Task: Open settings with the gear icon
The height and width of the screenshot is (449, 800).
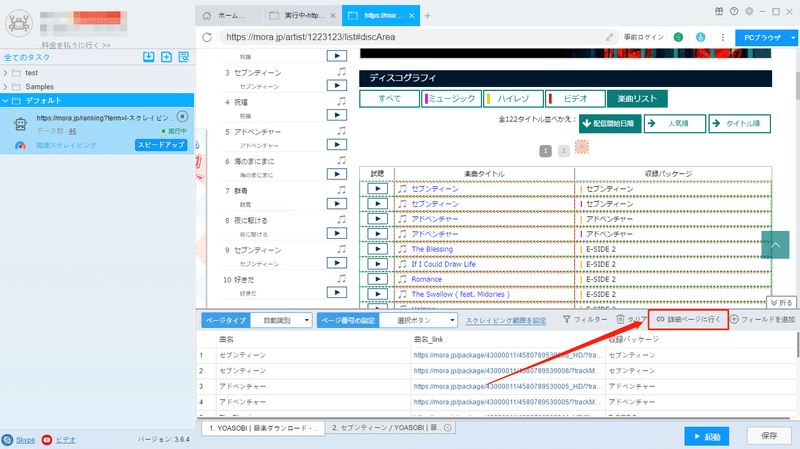Action: 749,11
